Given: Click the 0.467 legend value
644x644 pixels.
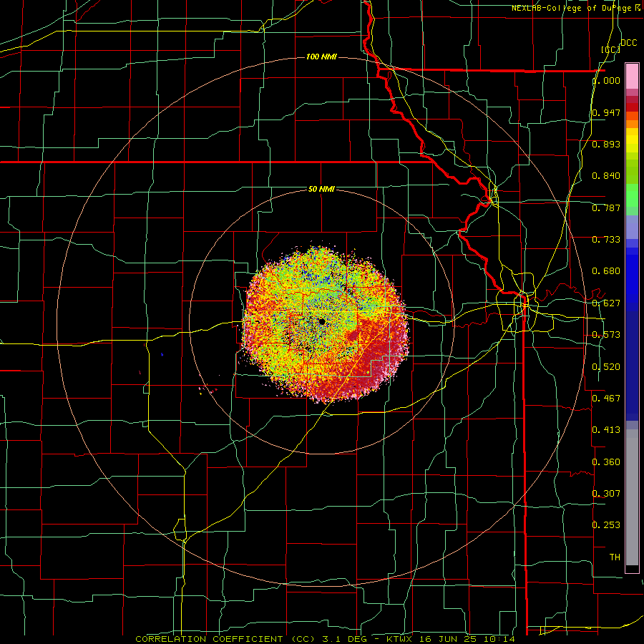Looking at the screenshot, I should coord(606,398).
